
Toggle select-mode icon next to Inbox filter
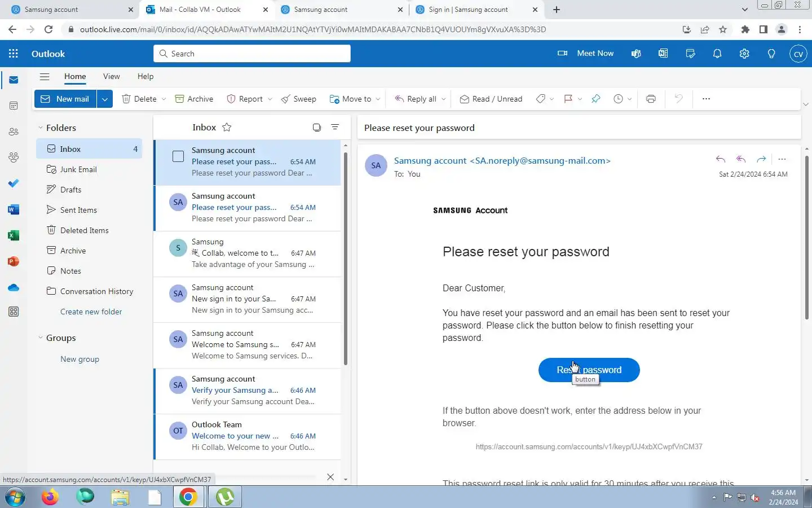tap(317, 127)
